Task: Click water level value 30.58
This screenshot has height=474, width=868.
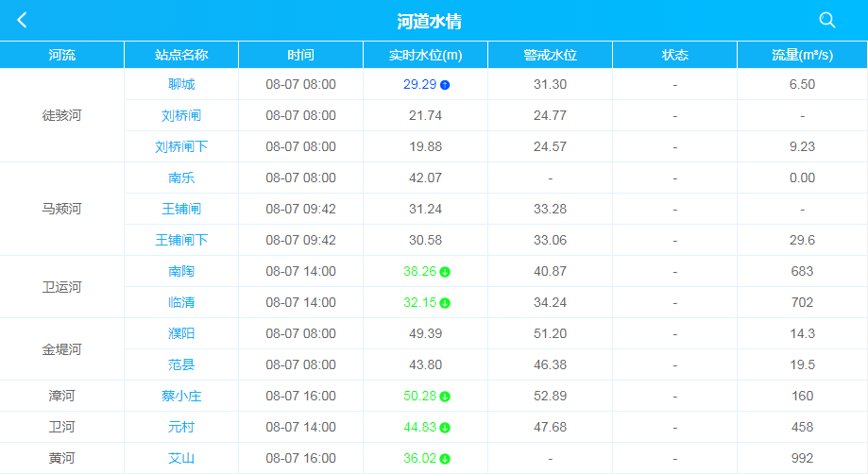Action: coord(425,240)
